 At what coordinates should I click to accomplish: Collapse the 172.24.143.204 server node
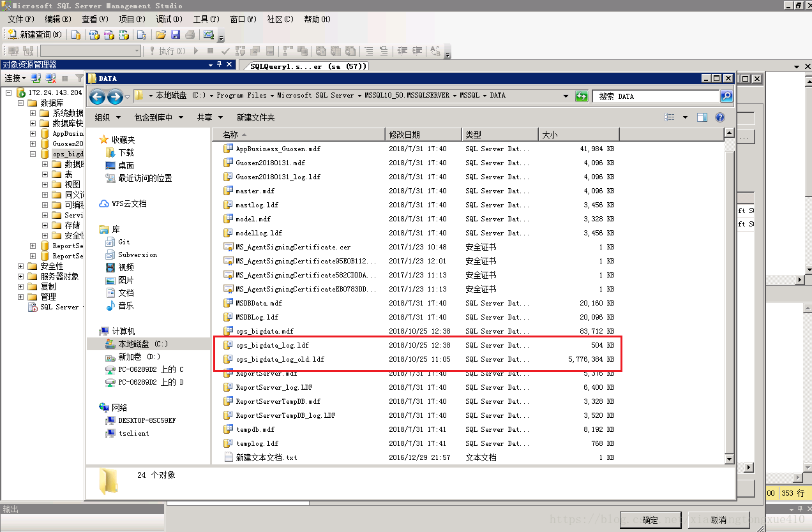click(x=8, y=92)
